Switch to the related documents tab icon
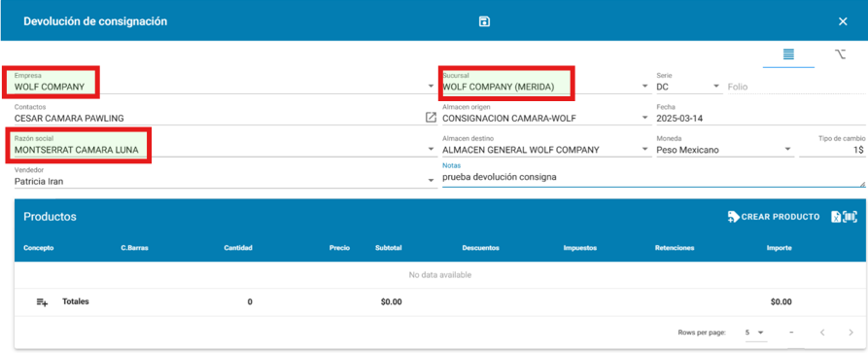 click(841, 54)
